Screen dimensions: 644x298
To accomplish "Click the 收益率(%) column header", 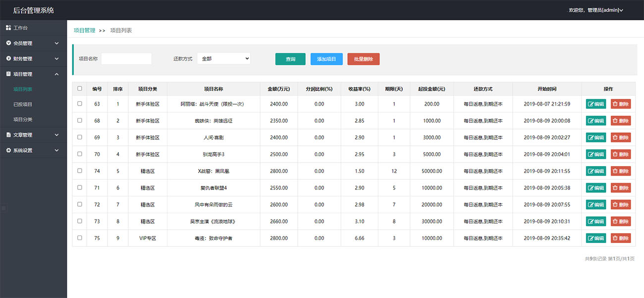I will 360,89.
